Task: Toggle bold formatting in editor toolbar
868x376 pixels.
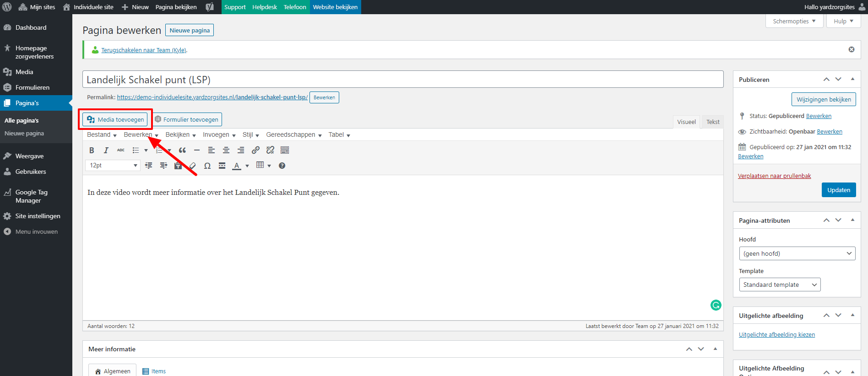Action: pyautogui.click(x=92, y=150)
